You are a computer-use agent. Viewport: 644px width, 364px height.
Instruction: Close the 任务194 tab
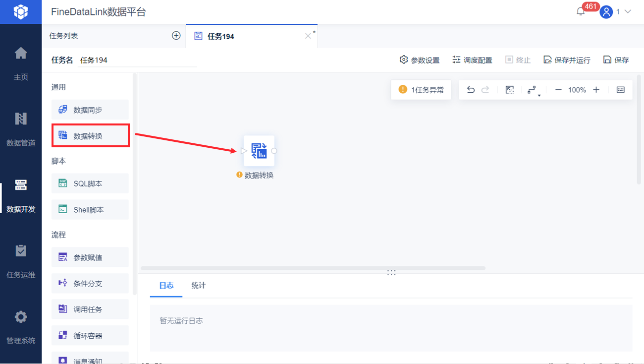tap(308, 36)
